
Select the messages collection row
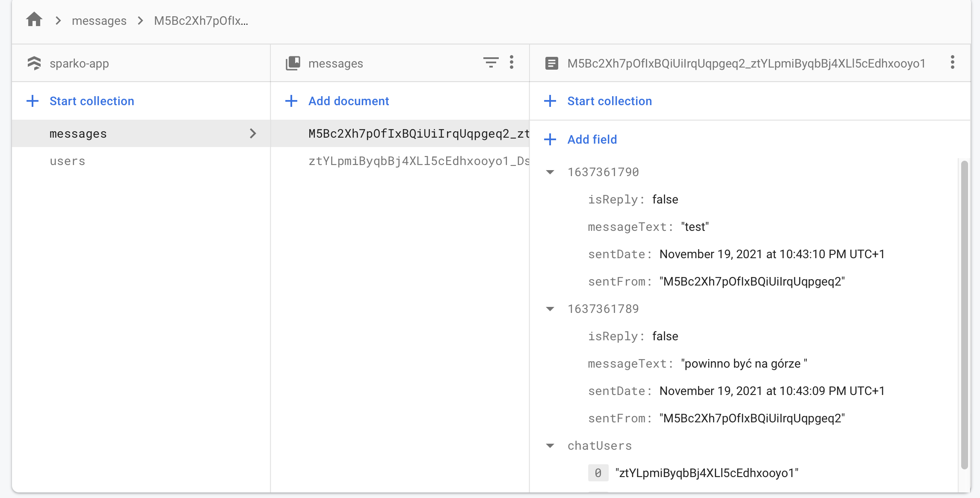(141, 133)
